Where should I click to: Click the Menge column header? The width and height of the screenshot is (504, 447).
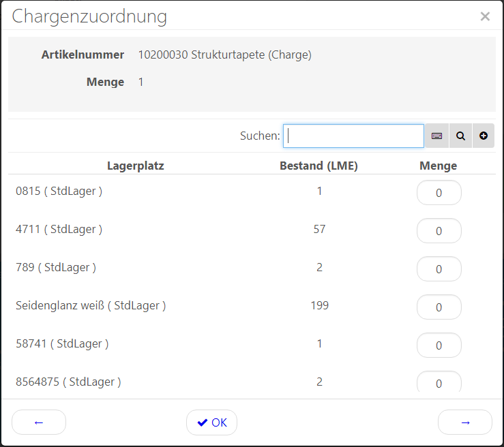(x=438, y=166)
